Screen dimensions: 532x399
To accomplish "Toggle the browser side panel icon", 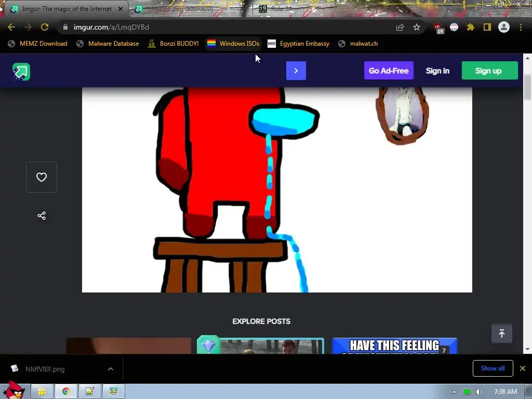I will click(x=487, y=27).
